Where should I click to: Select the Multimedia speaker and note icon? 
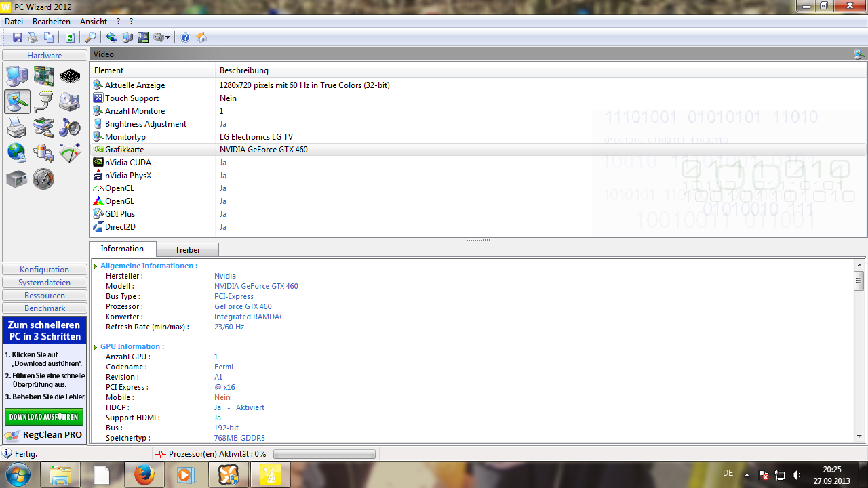(x=70, y=127)
